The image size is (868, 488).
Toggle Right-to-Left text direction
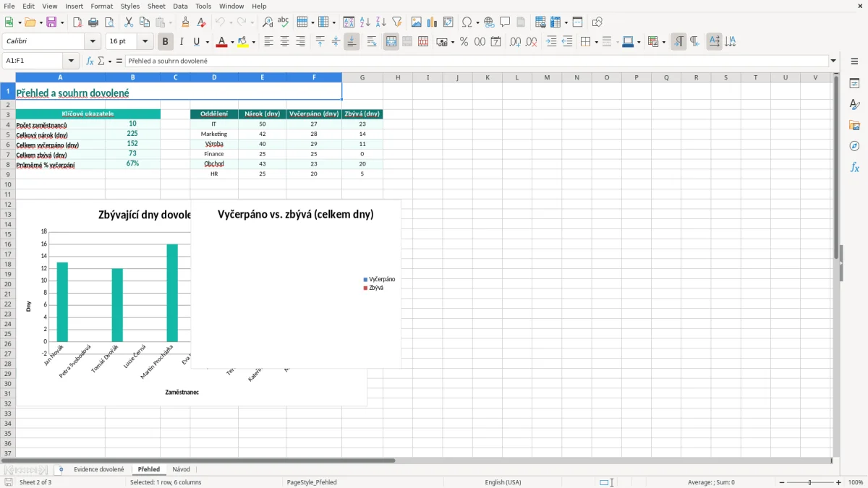[694, 42]
